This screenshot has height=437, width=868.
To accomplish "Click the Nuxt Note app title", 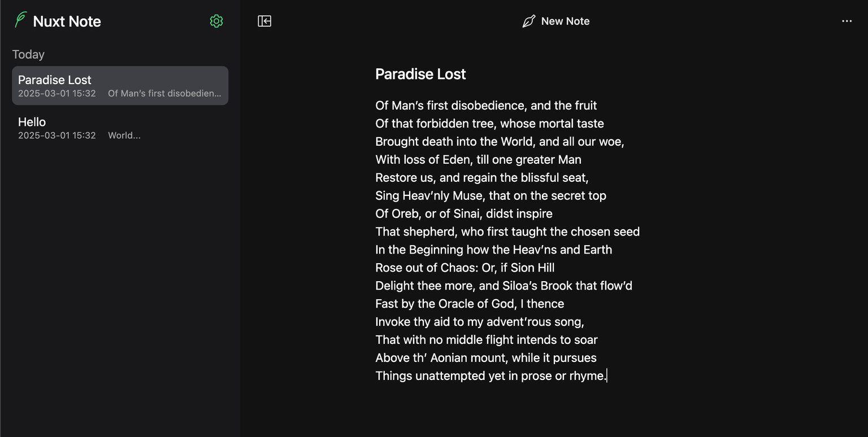I will click(x=67, y=21).
